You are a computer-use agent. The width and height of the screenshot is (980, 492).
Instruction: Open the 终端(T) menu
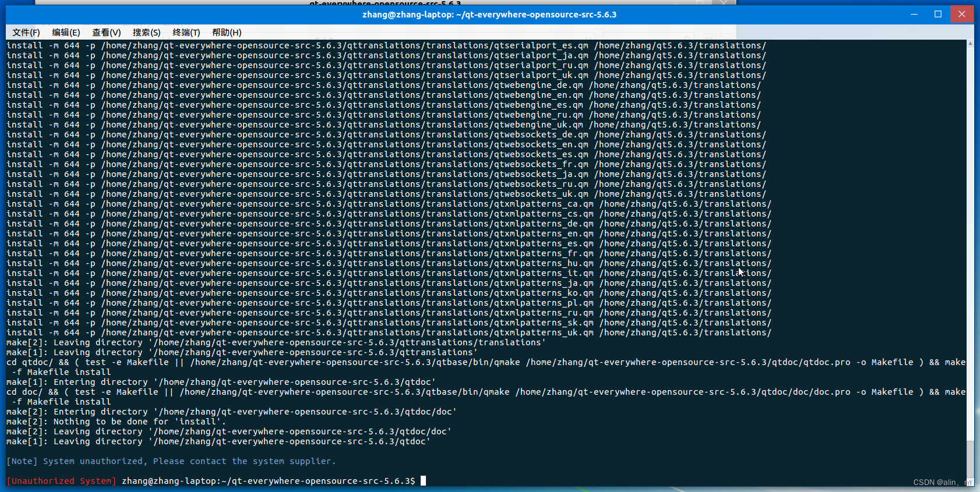(186, 33)
